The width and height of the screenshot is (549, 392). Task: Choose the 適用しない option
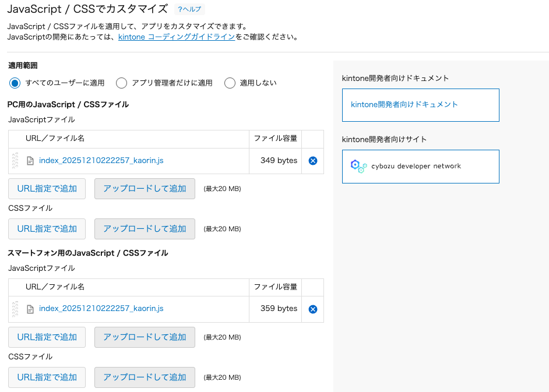pos(230,83)
